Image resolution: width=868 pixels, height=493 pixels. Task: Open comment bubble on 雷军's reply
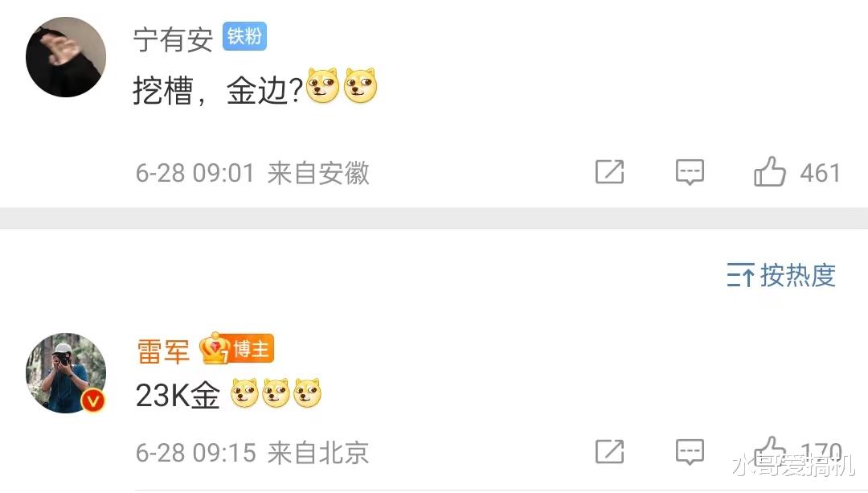[690, 452]
